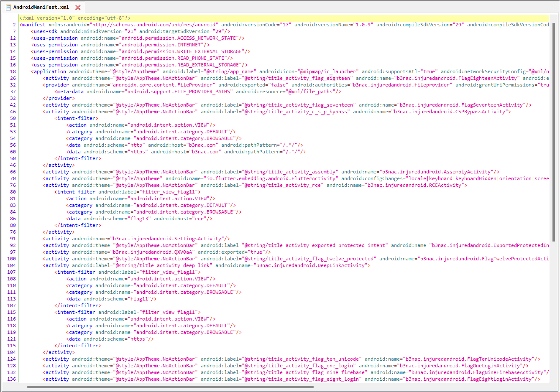Click line number 2 in the gutter
Viewport: 560px width, 392px height.
[11, 24]
